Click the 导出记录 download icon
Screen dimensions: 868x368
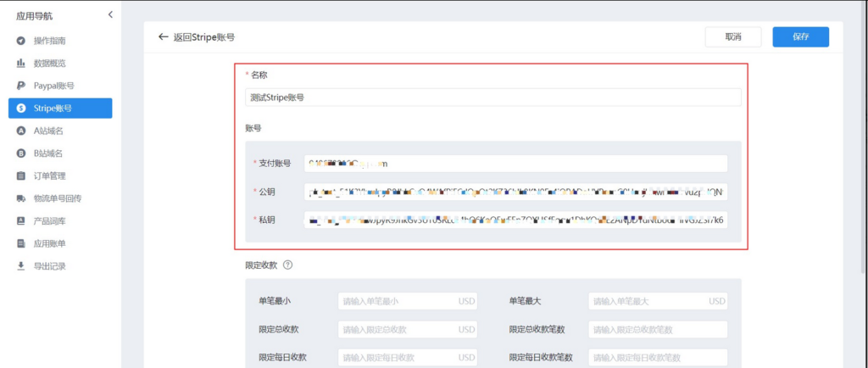pos(20,265)
